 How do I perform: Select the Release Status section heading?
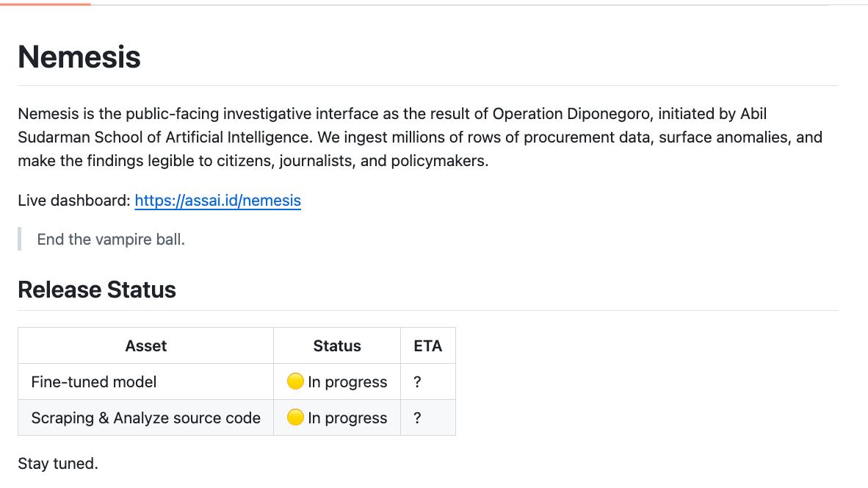pyautogui.click(x=97, y=290)
